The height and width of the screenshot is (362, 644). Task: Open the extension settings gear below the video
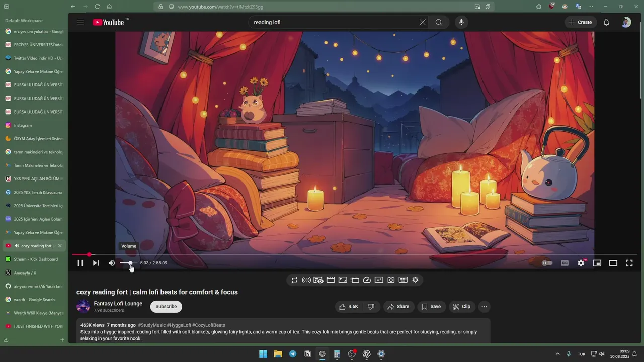click(415, 280)
